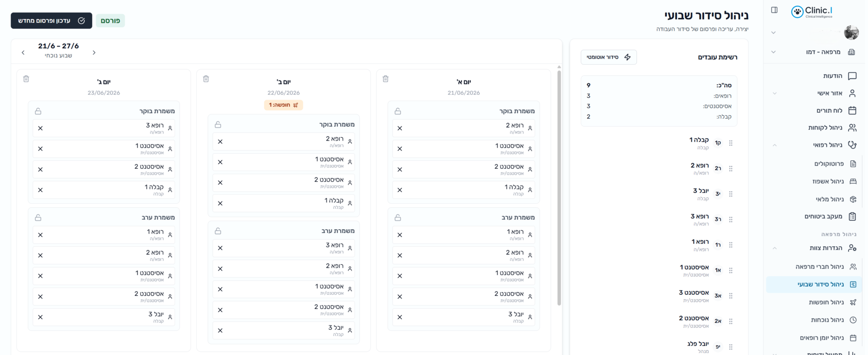Grab drag handle of יובל 3 employee
868x355 pixels.
pos(731,194)
